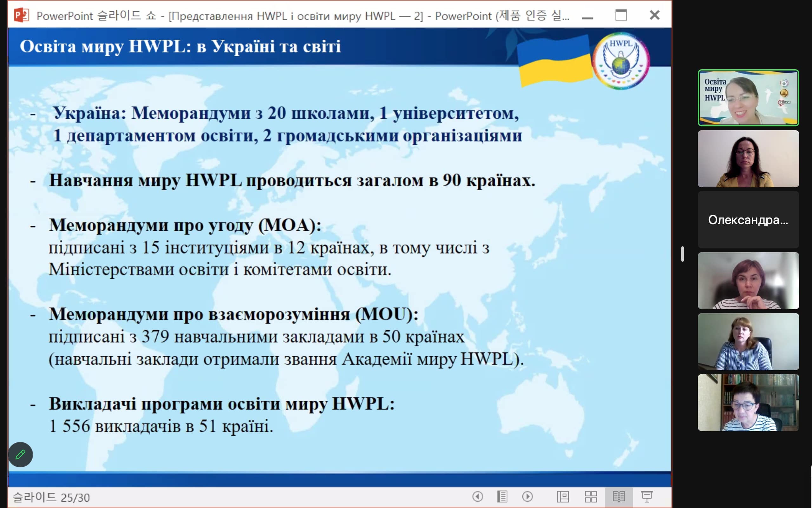The width and height of the screenshot is (812, 508).
Task: Click heading 'Меморандуми про взаєморозуміння (MOU):'
Action: point(233,315)
